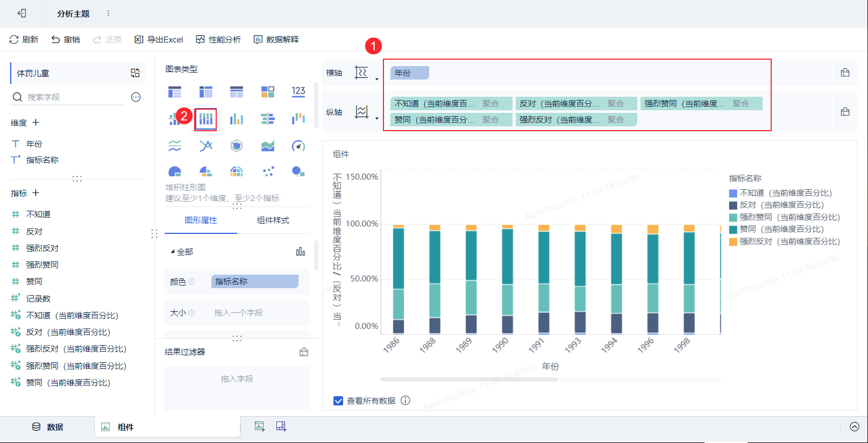
Task: Switch to the 数据 bottom tab
Action: pos(47,427)
